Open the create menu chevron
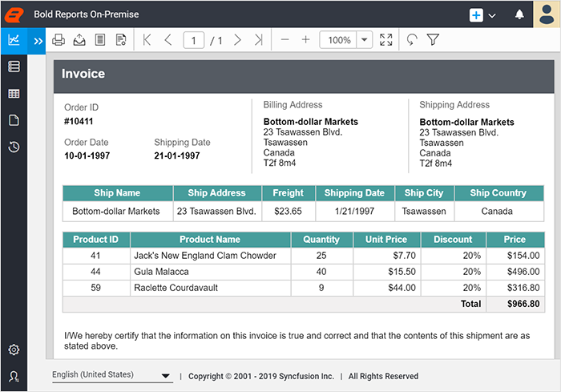Screen dimensions: 561x392 click(x=492, y=15)
